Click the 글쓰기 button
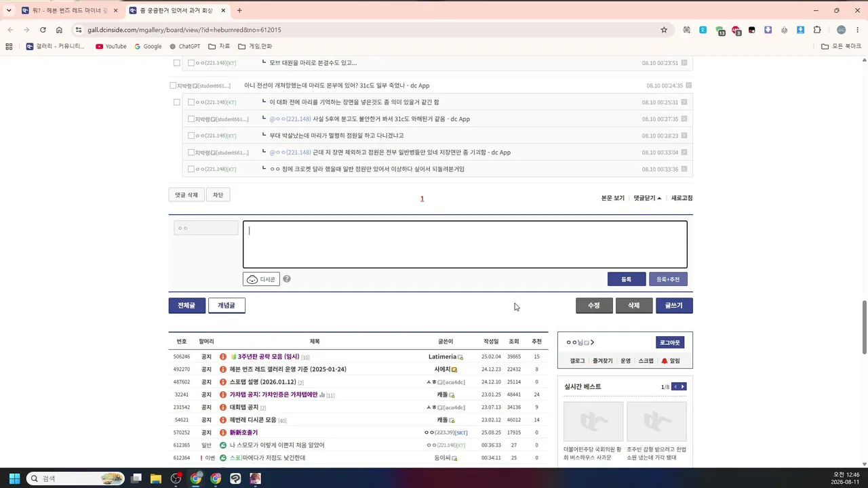The height and width of the screenshot is (488, 868). (674, 306)
